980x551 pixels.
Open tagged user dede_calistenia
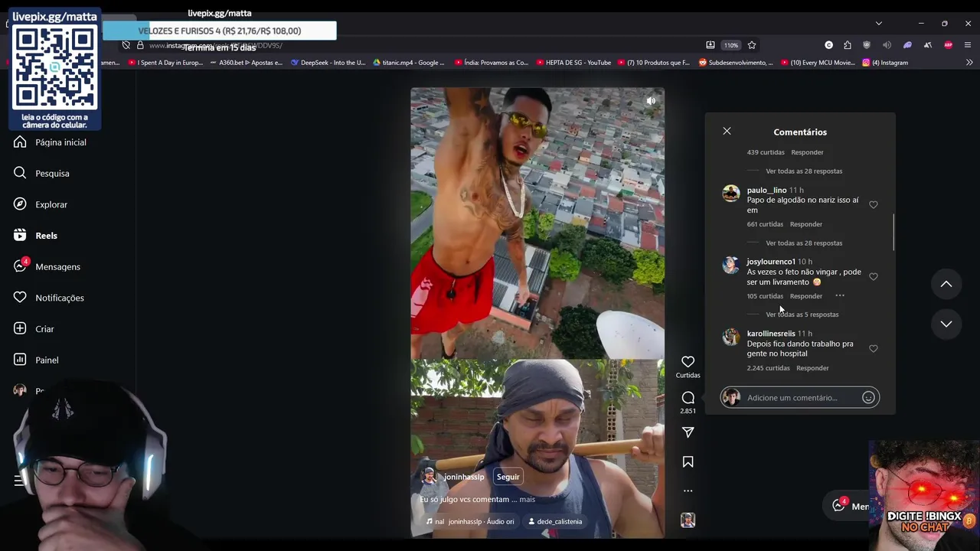(x=554, y=521)
